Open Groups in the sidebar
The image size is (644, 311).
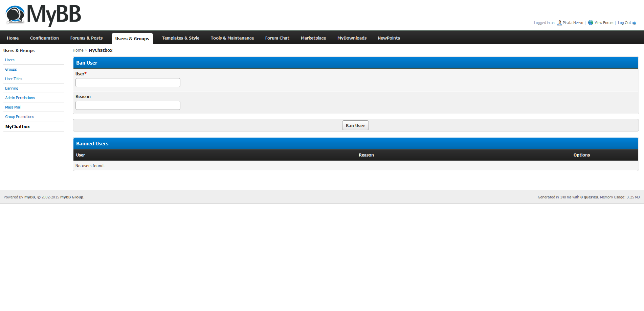11,69
